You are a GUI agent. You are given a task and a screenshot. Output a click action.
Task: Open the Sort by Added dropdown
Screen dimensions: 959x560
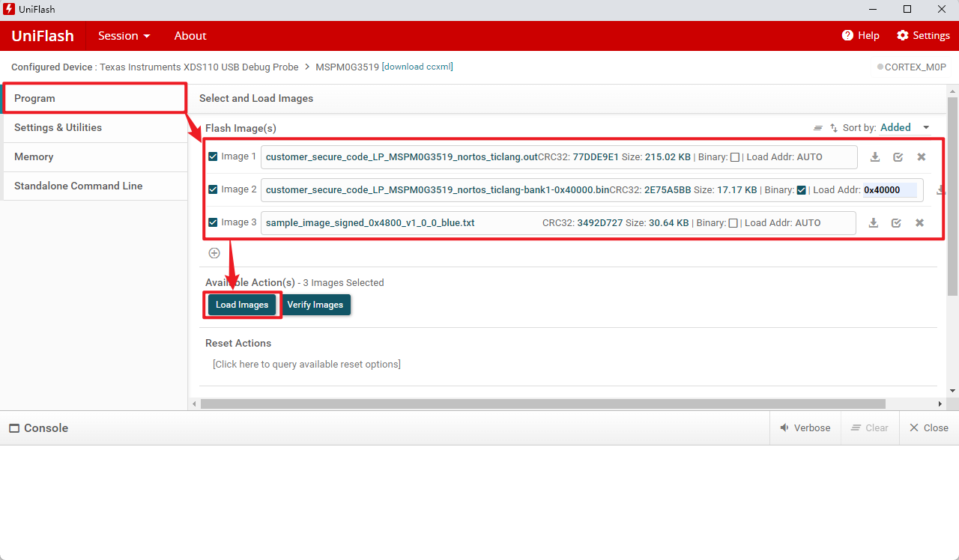[904, 128]
